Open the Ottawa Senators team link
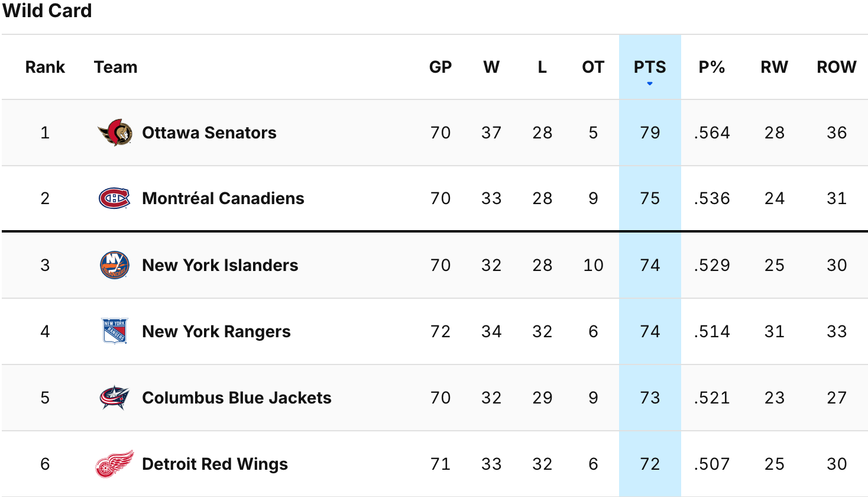The image size is (868, 497). point(209,133)
